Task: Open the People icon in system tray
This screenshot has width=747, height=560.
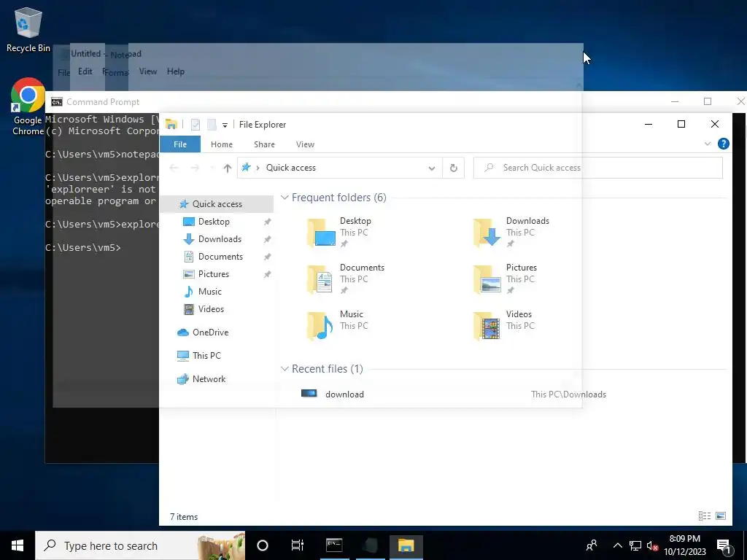Action: (x=592, y=545)
